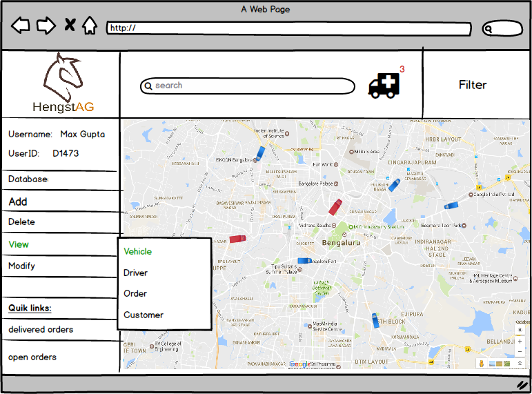Choose Order from the View submenu

coord(135,293)
